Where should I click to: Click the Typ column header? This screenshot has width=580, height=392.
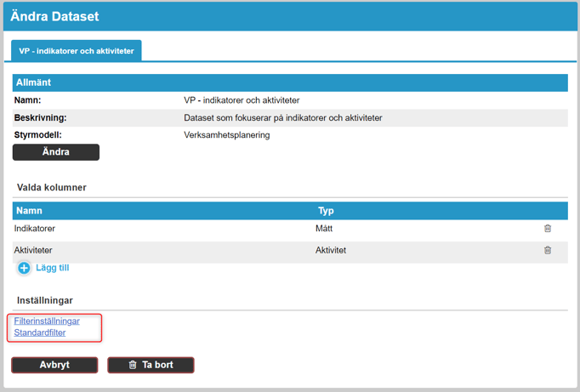point(326,210)
